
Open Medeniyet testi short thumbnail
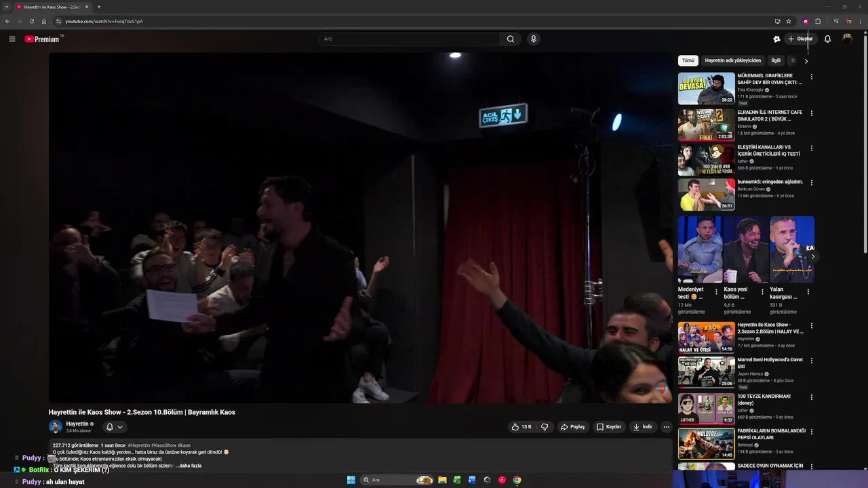[x=700, y=249]
